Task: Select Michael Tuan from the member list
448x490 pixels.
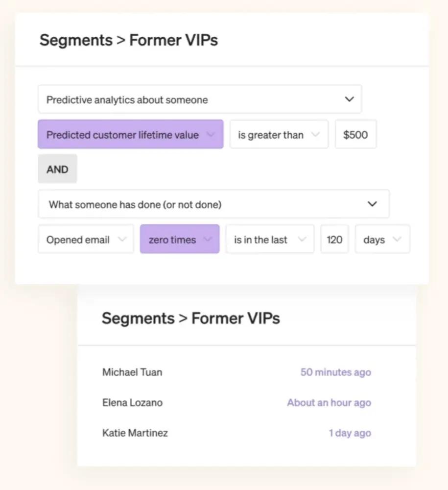Action: (x=132, y=372)
